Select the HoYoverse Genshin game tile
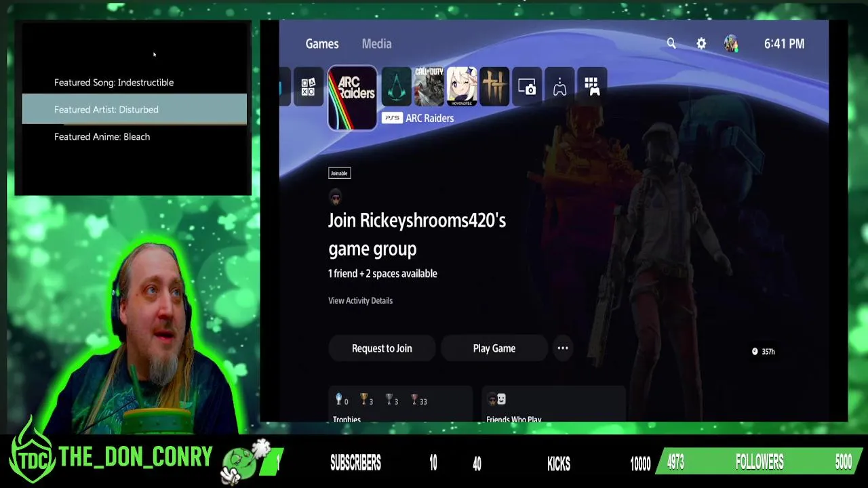This screenshot has height=488, width=868. (461, 87)
